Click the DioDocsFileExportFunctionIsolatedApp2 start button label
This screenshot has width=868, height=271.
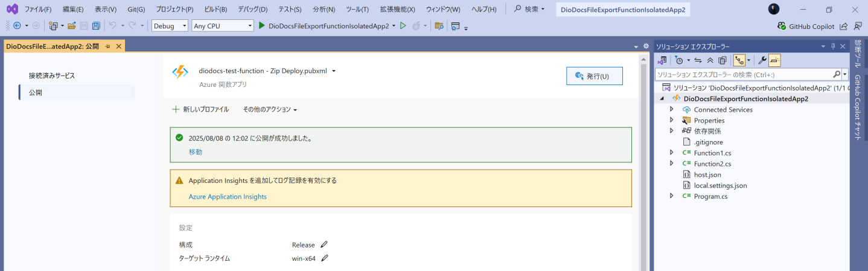pyautogui.click(x=328, y=26)
